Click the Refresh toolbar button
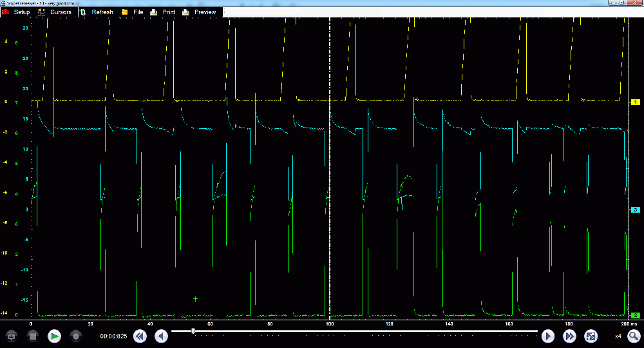Viewport: 644px width, 348px height. 102,12
